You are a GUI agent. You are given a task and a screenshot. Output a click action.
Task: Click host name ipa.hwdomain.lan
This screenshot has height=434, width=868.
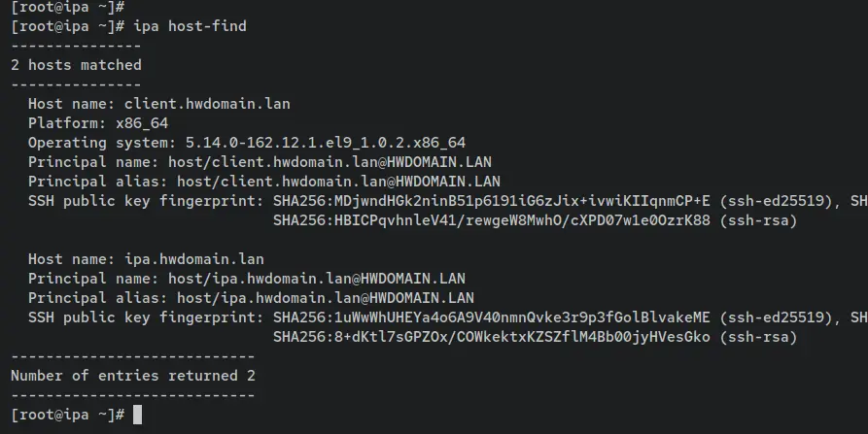[194, 258]
